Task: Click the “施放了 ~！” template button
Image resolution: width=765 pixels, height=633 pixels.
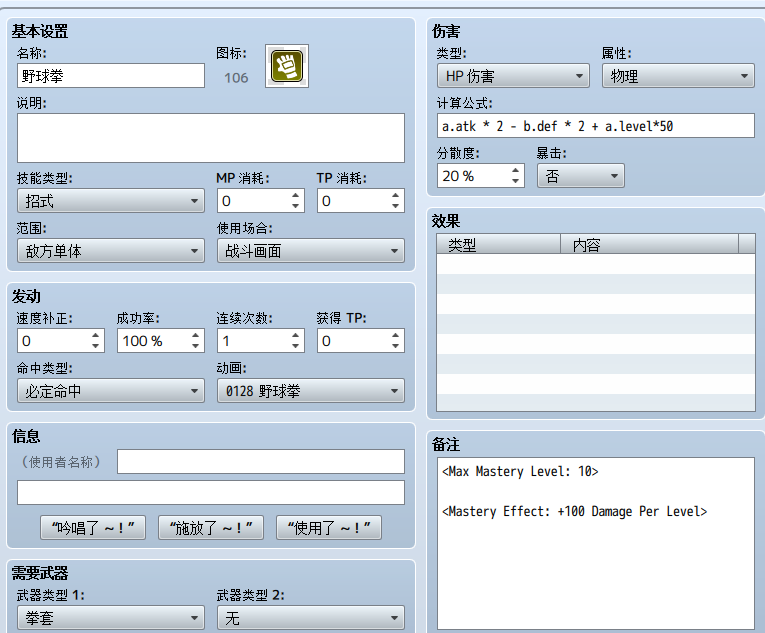Action: (x=211, y=528)
